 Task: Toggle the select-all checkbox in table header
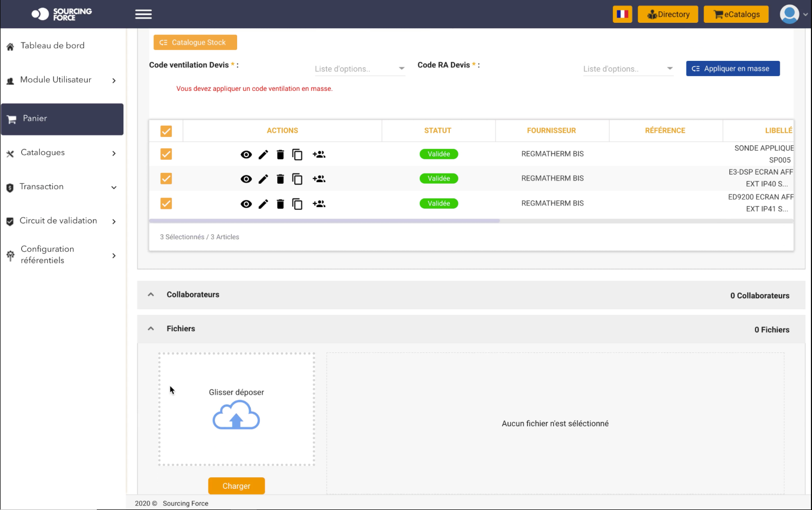(166, 131)
